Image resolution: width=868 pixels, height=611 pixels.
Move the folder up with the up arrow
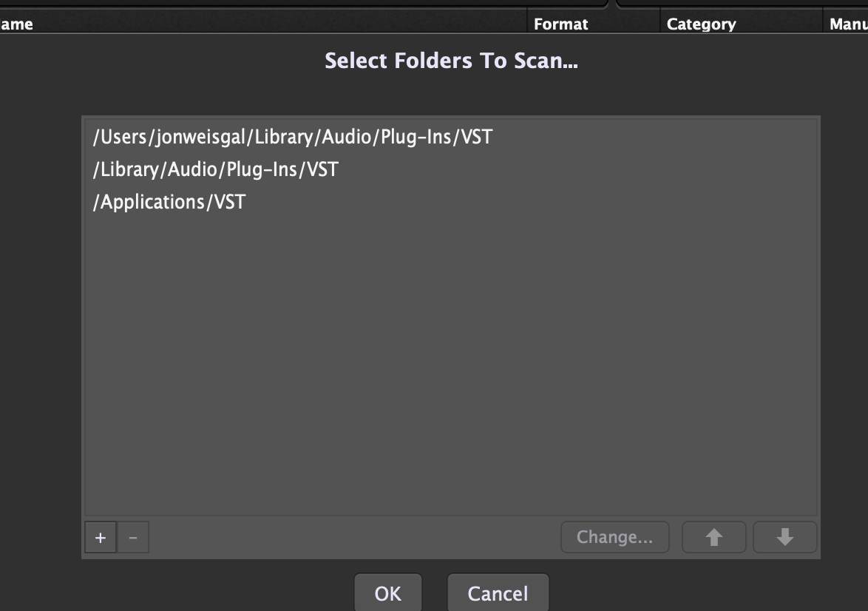[713, 537]
